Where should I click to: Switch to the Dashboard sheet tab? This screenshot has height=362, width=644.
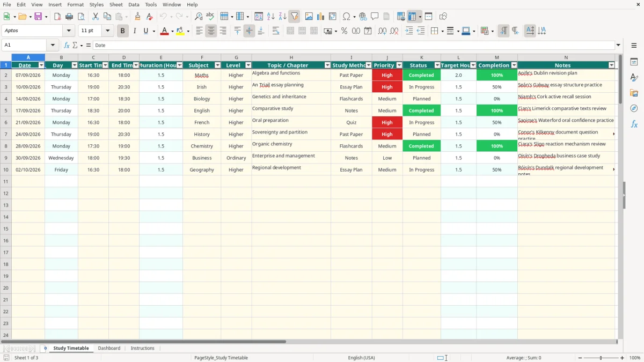tap(109, 348)
